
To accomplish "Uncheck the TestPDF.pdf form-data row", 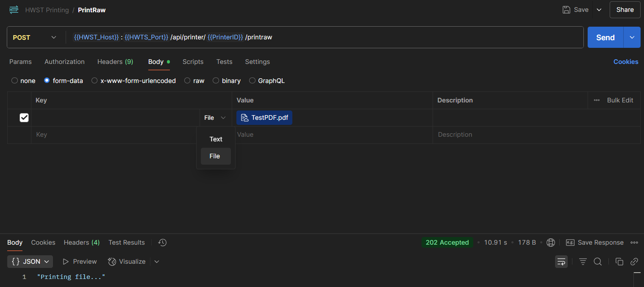I will click(24, 118).
